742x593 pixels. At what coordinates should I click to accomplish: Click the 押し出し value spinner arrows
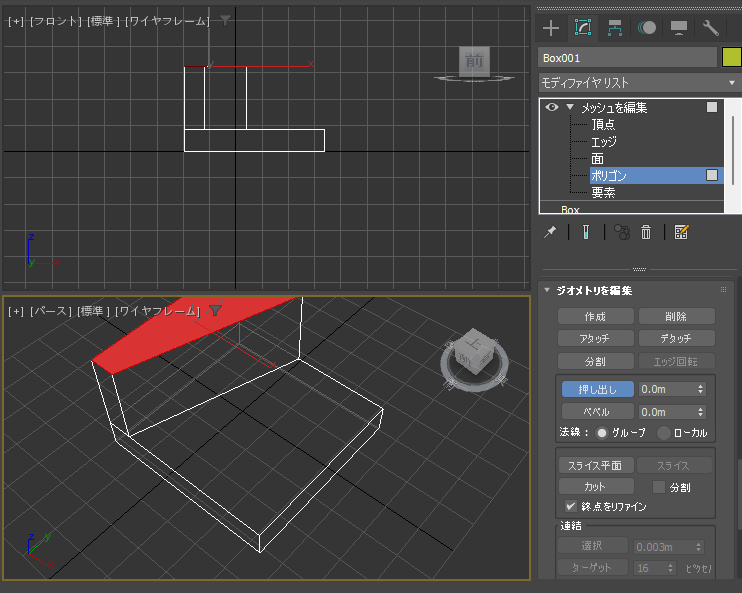point(700,389)
